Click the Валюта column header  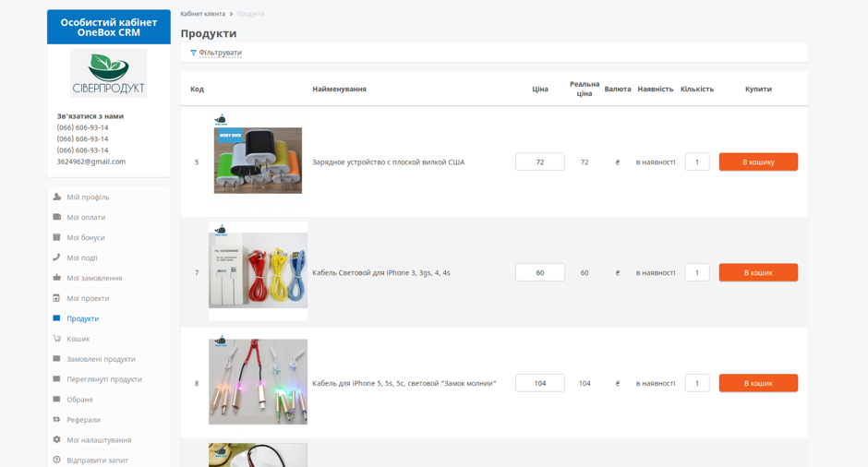(x=618, y=90)
